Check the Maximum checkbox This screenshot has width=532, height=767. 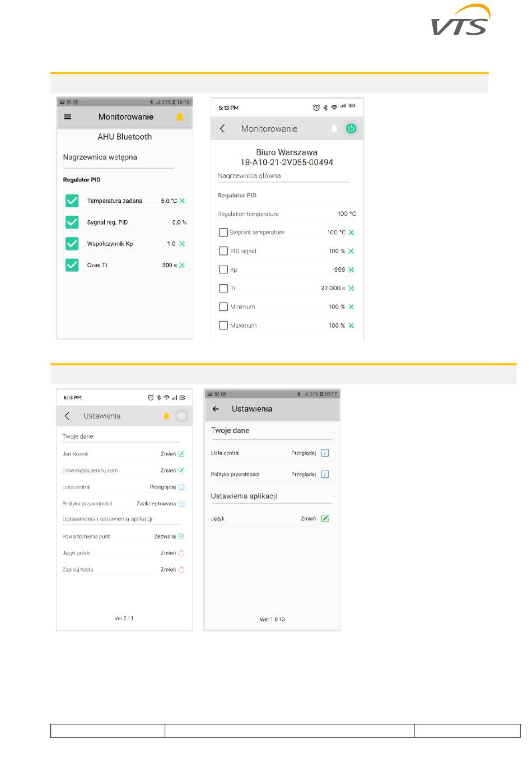(x=223, y=325)
